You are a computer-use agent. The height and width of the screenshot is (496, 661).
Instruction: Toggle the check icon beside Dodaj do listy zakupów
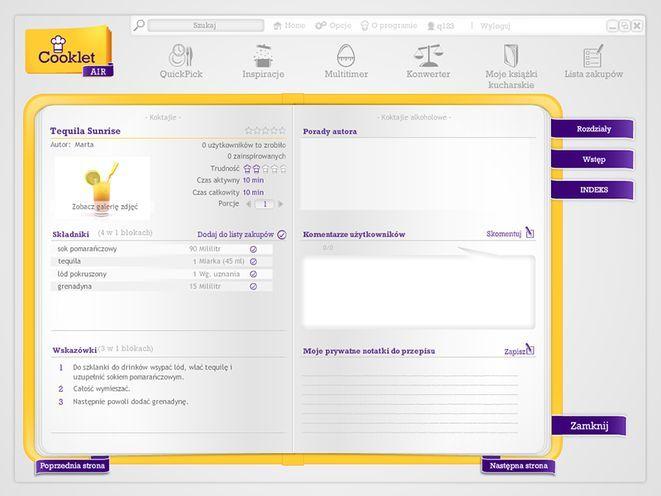tap(282, 235)
